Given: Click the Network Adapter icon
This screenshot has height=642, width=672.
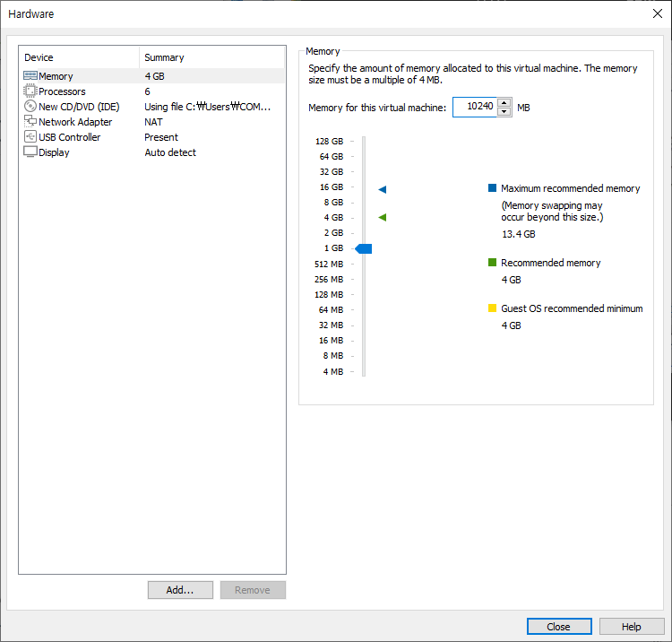Looking at the screenshot, I should click(30, 121).
